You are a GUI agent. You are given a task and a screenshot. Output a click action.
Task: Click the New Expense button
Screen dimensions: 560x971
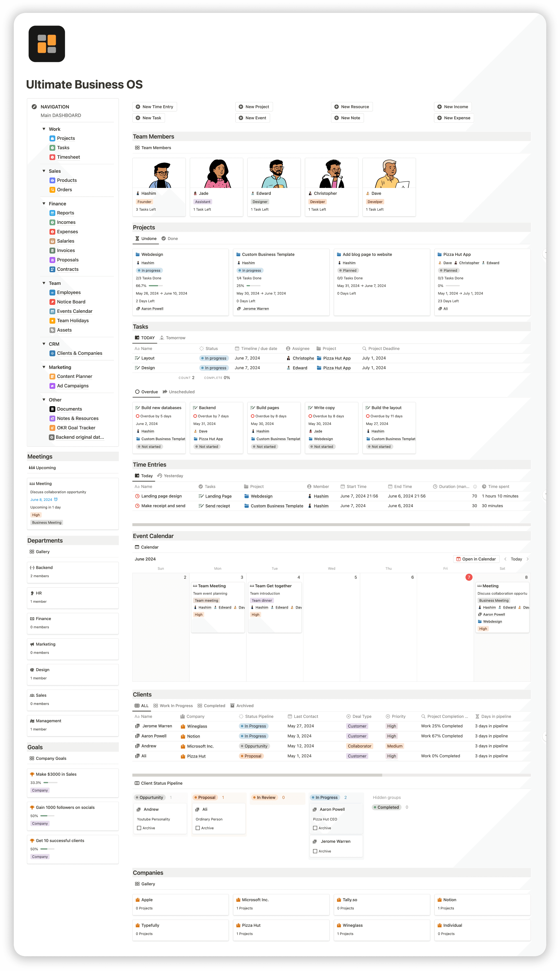click(454, 118)
